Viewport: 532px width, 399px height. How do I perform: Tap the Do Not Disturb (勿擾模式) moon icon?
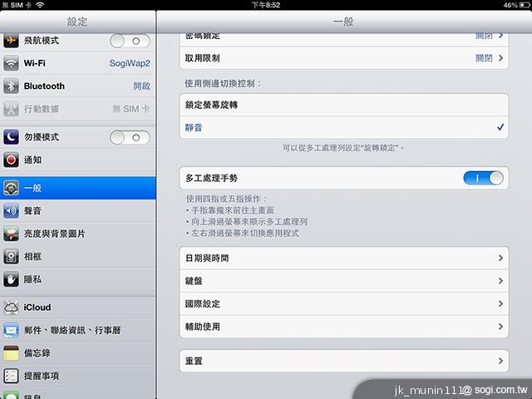click(x=11, y=137)
